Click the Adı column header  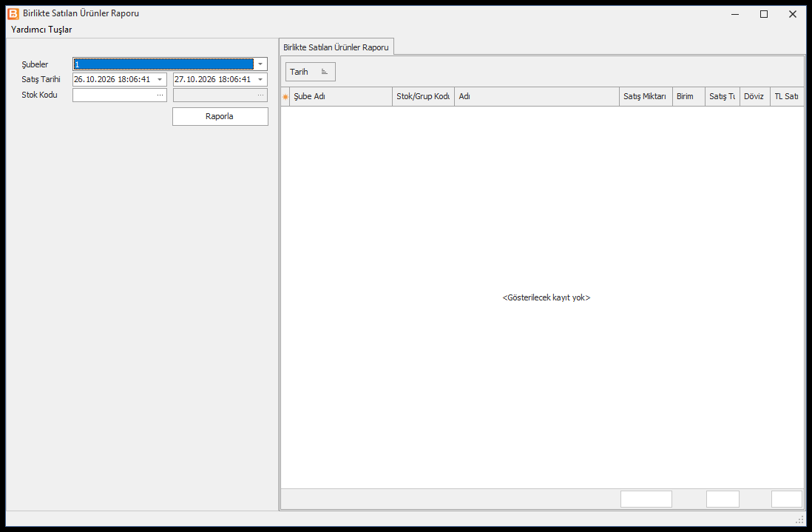(x=536, y=97)
